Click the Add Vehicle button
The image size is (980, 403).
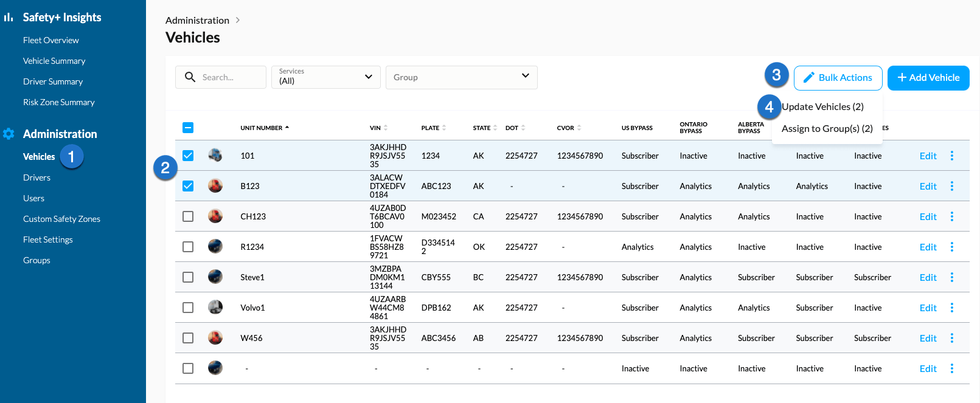[x=928, y=78]
